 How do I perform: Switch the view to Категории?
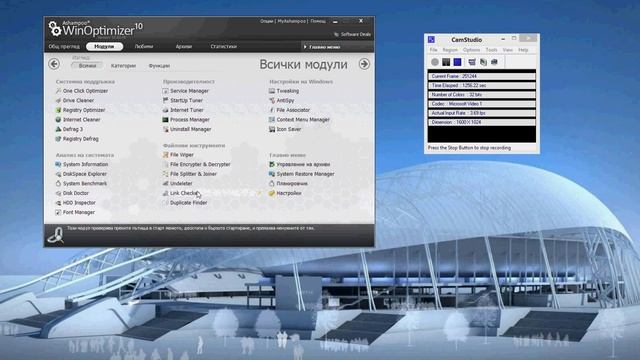pos(123,66)
